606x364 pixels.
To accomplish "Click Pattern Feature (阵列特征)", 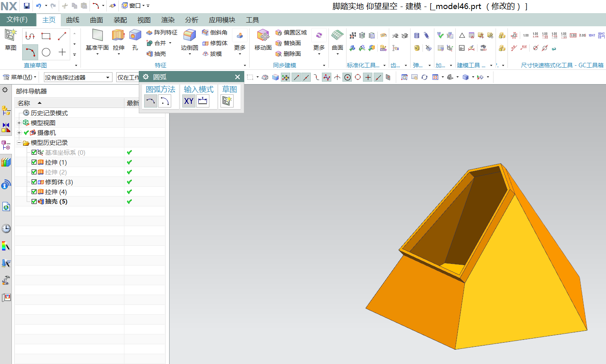I will pyautogui.click(x=162, y=32).
